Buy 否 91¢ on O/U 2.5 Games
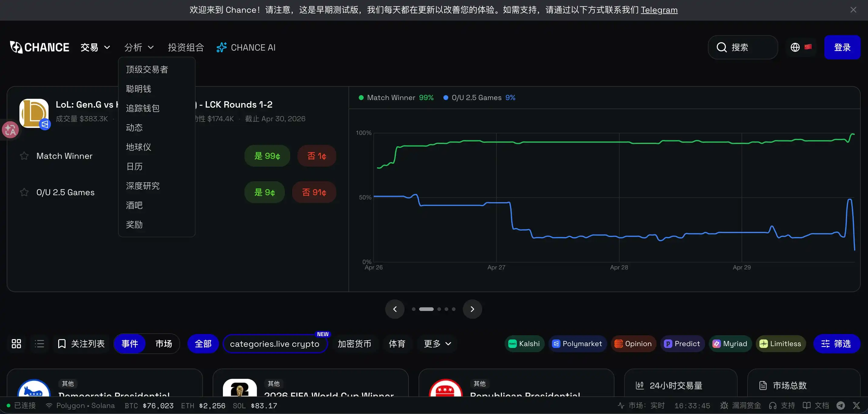 (314, 192)
